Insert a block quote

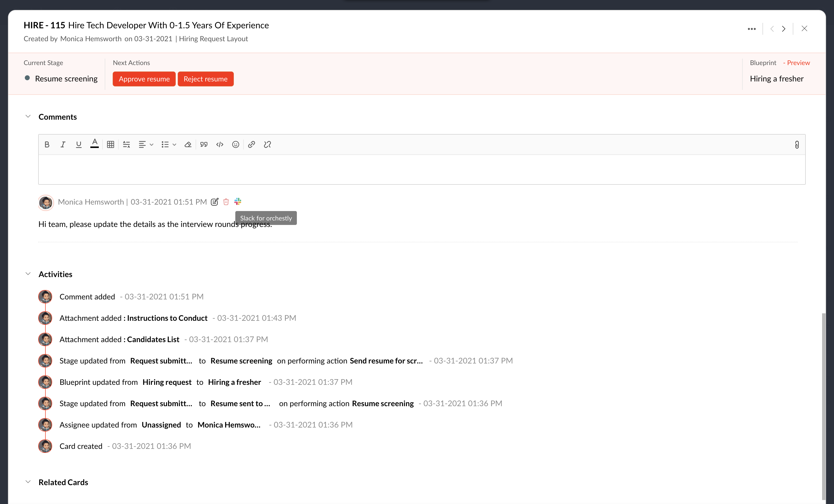coord(204,144)
